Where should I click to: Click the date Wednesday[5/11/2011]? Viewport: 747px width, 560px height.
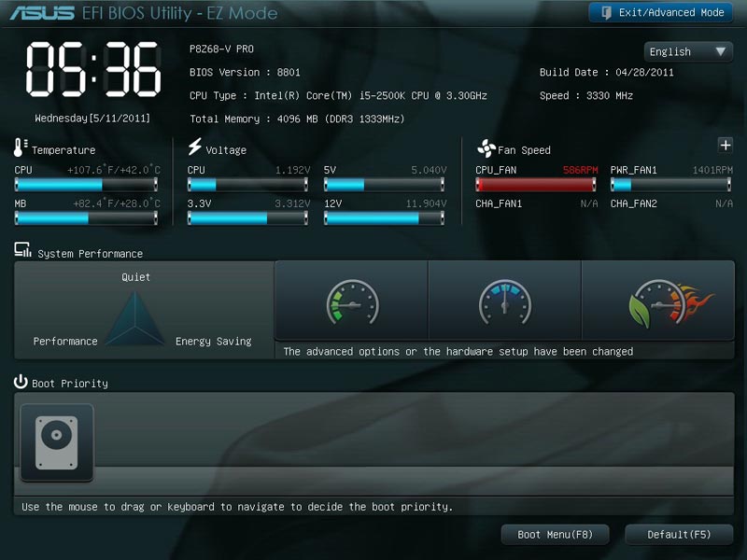(x=92, y=119)
